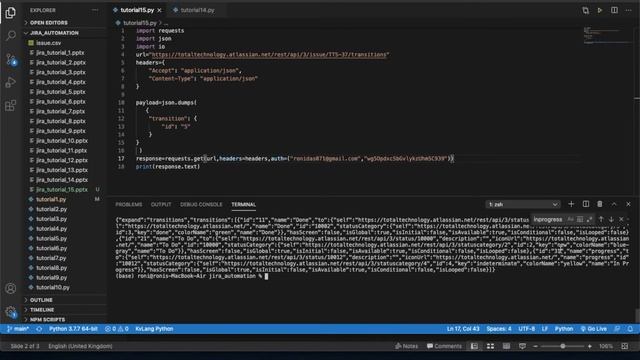Screen dimensions: 640x360
Task: Change encoding via UTF-8 status item
Action: (527, 329)
